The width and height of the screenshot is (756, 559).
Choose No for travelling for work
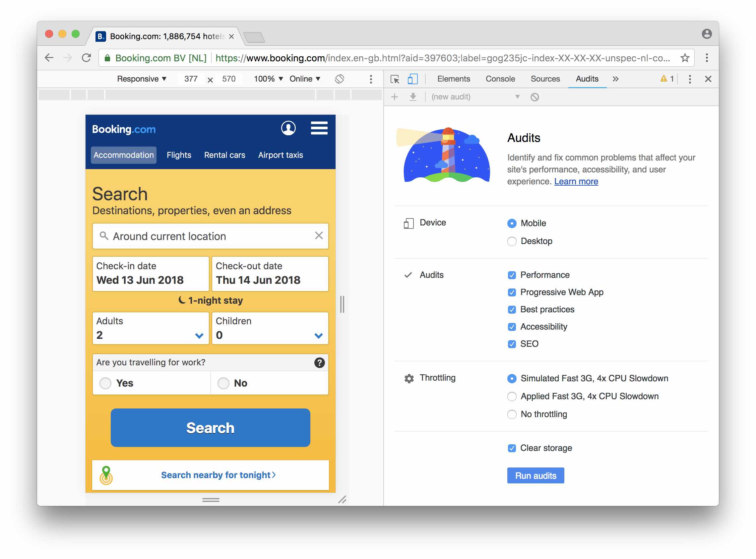pyautogui.click(x=223, y=383)
